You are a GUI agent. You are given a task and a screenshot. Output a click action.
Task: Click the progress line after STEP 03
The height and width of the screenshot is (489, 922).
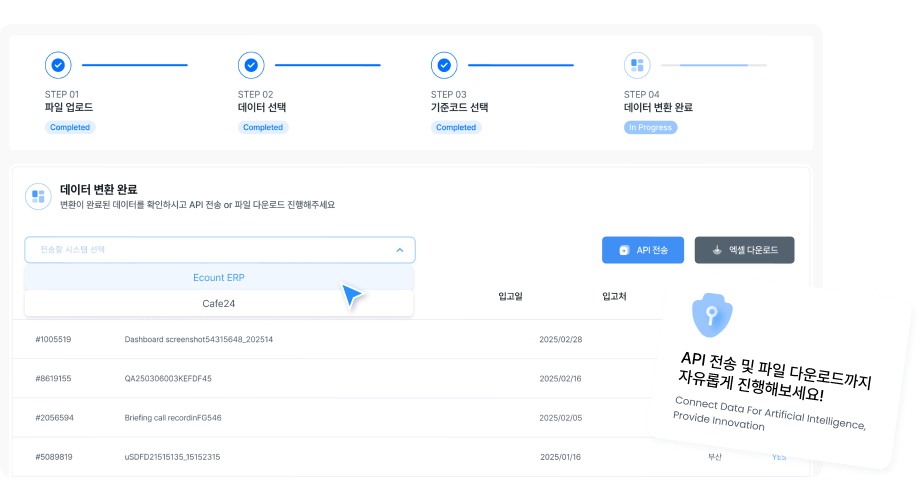point(520,65)
